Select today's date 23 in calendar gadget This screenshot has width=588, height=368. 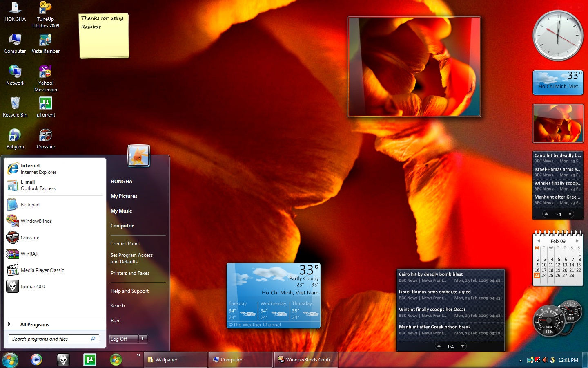coord(537,275)
